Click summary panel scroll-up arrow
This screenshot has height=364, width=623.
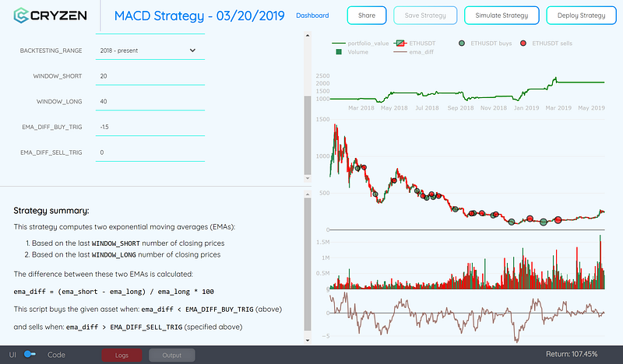308,194
